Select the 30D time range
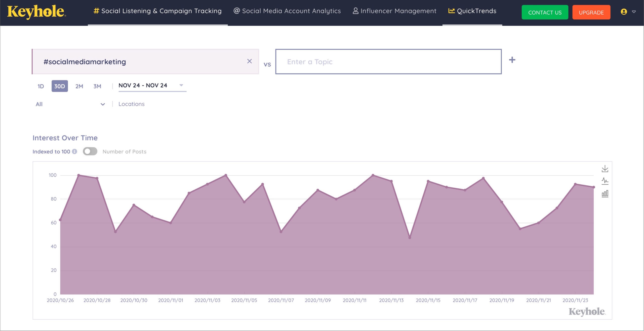This screenshot has height=331, width=644. pyautogui.click(x=60, y=86)
